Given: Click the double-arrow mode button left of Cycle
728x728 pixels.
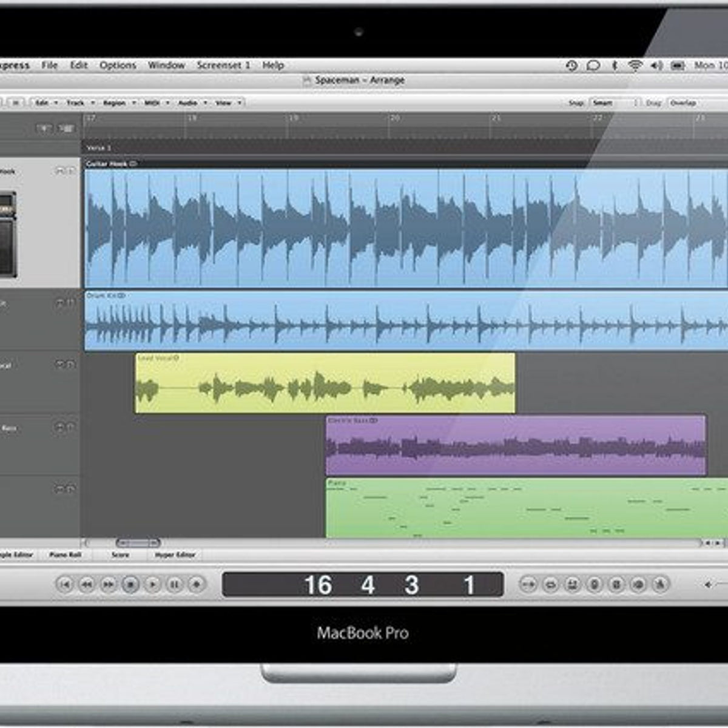Looking at the screenshot, I should coord(528,584).
